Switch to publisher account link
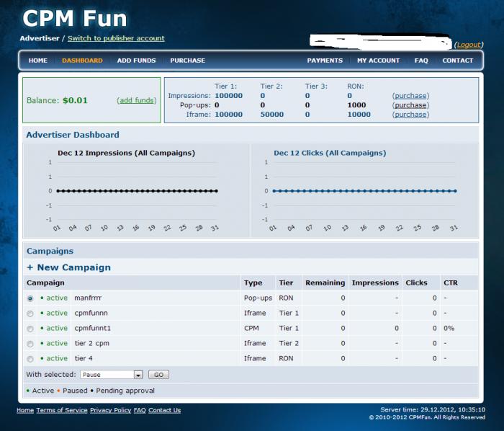Screen dimensions: 504x431 116,38
